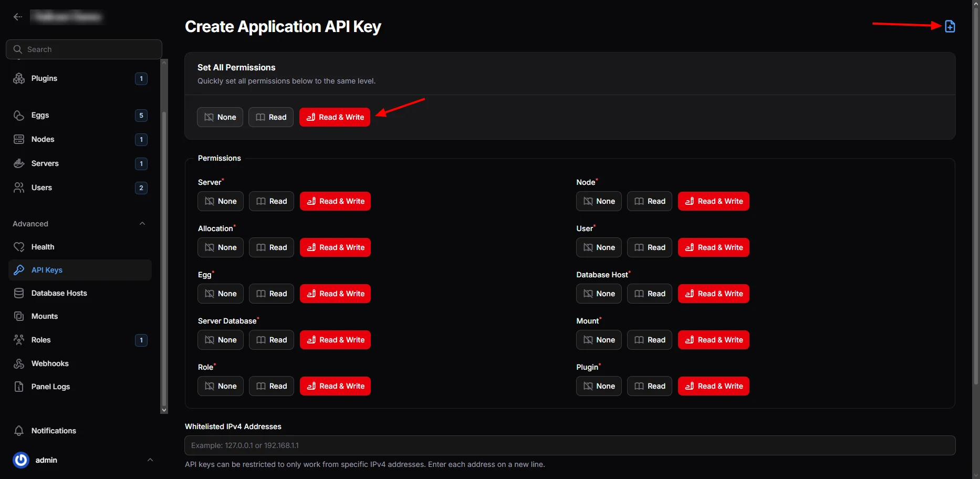Image resolution: width=980 pixels, height=479 pixels.
Task: Set Database Host permission to Read
Action: coord(650,294)
